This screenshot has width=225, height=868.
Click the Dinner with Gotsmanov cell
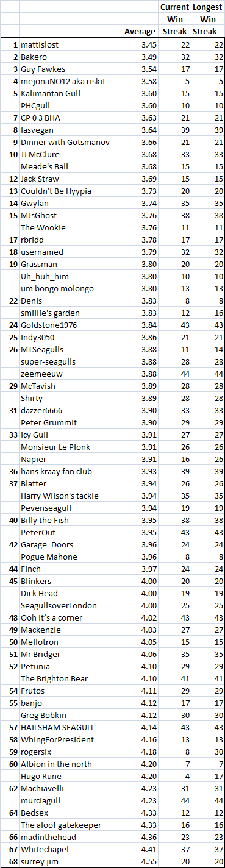(x=71, y=142)
